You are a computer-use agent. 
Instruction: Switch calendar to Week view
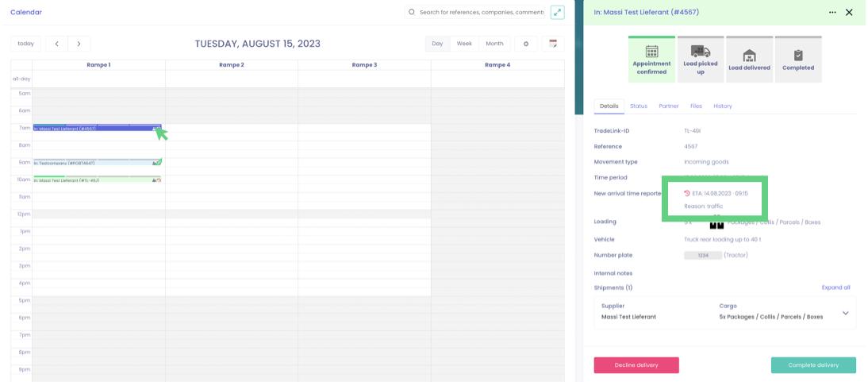click(x=464, y=44)
